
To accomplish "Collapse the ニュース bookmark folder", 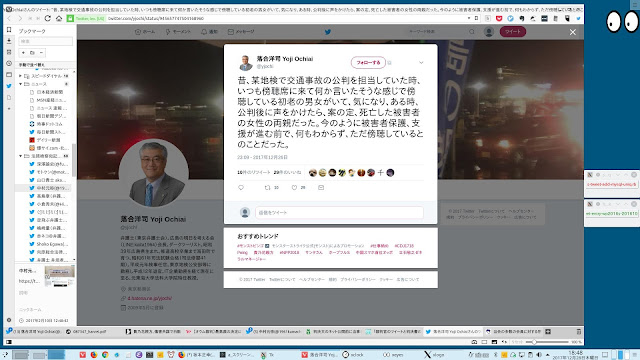I will 20,84.
